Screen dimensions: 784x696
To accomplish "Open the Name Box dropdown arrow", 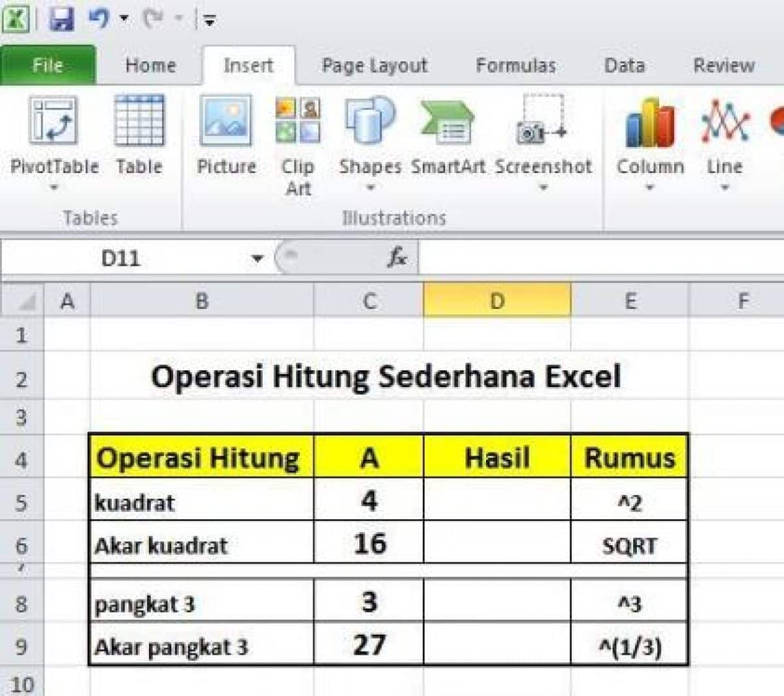I will tap(257, 259).
